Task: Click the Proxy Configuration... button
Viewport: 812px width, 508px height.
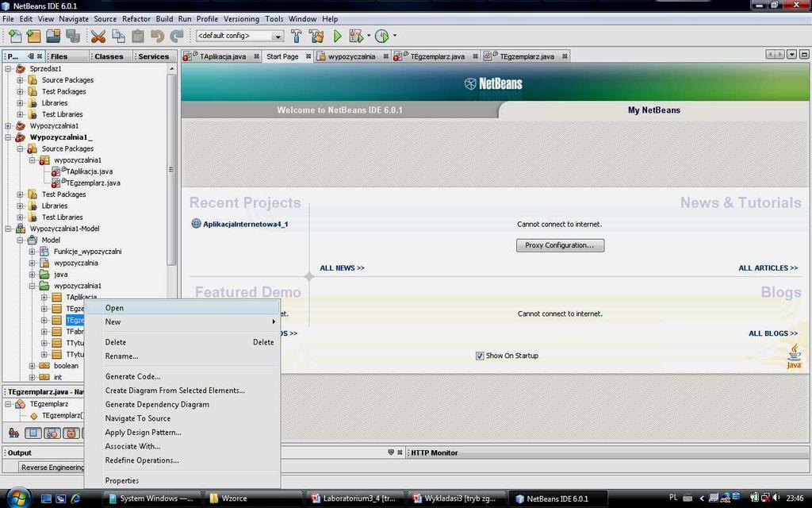Action: [x=560, y=245]
